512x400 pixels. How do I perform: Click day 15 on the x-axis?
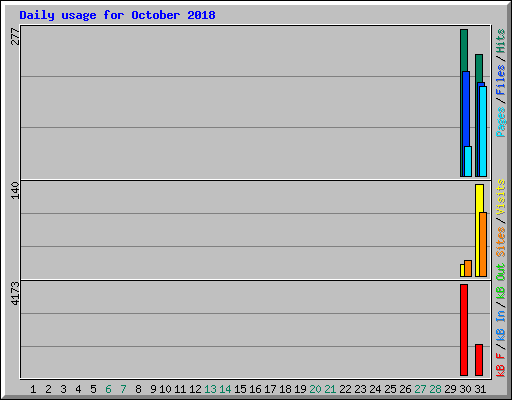tap(240, 389)
